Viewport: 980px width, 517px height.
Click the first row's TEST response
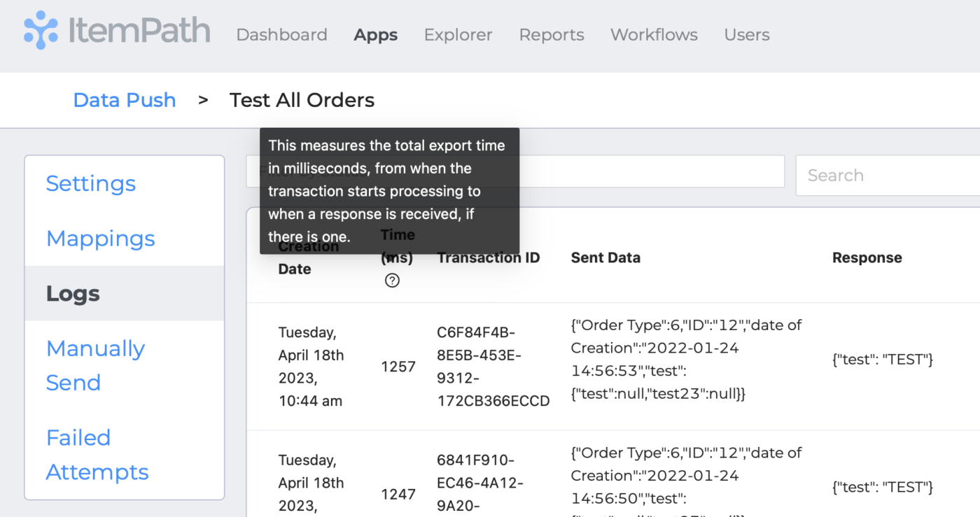tap(883, 360)
